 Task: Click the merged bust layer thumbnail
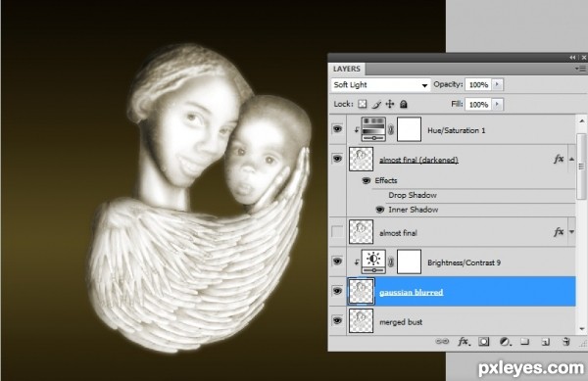click(x=361, y=320)
